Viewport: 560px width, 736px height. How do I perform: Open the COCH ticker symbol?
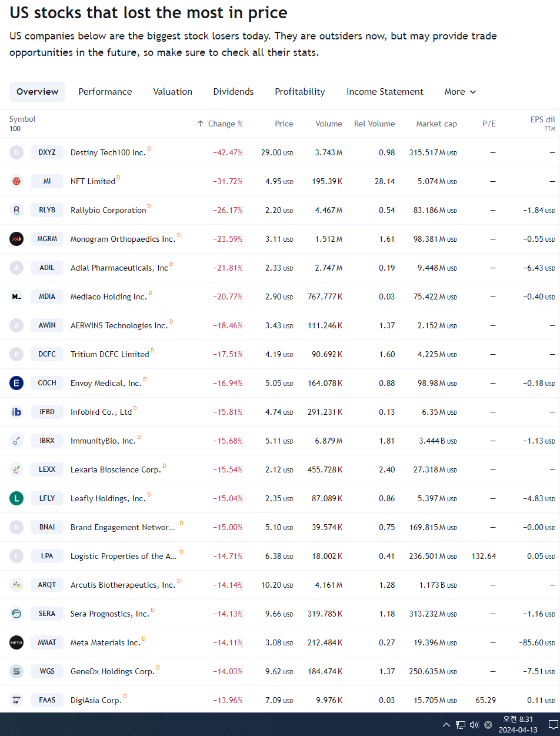coord(47,383)
